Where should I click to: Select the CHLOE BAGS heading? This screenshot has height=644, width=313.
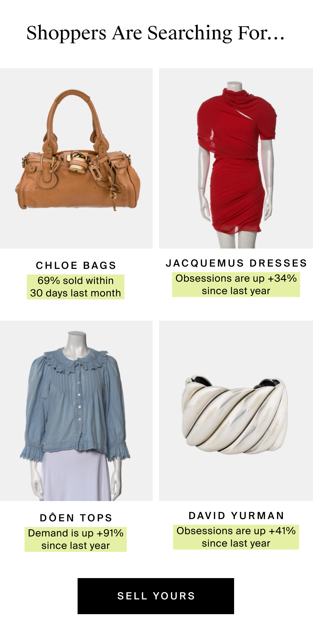pyautogui.click(x=76, y=265)
